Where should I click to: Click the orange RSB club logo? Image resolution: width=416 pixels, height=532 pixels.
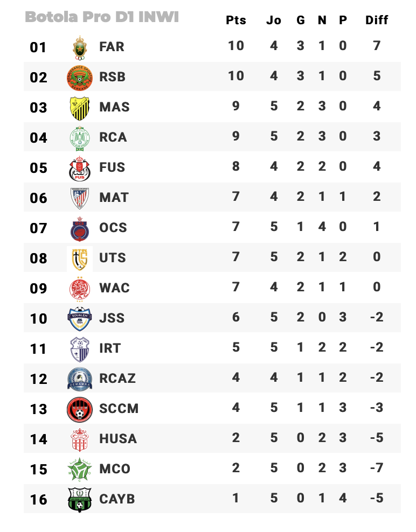[80, 78]
